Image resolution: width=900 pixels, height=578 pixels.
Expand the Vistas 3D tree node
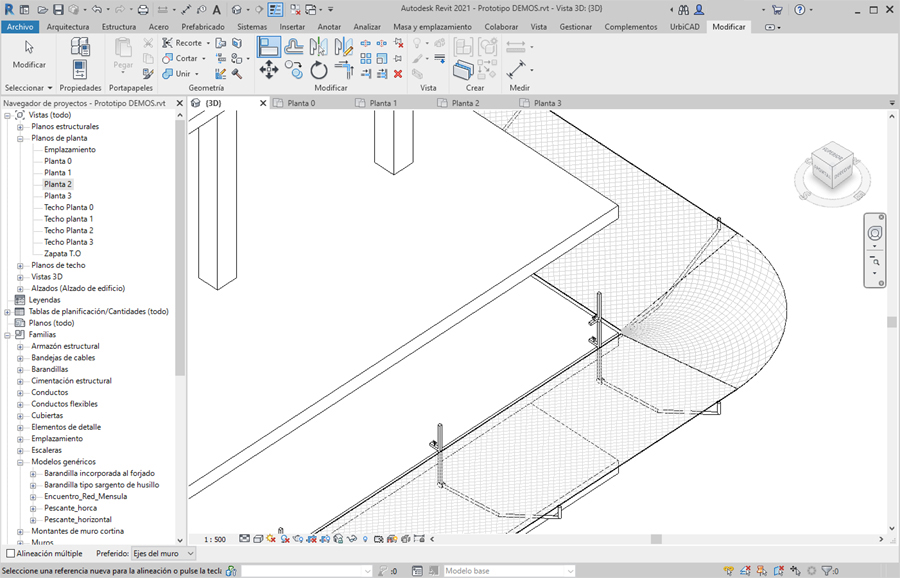coord(20,276)
